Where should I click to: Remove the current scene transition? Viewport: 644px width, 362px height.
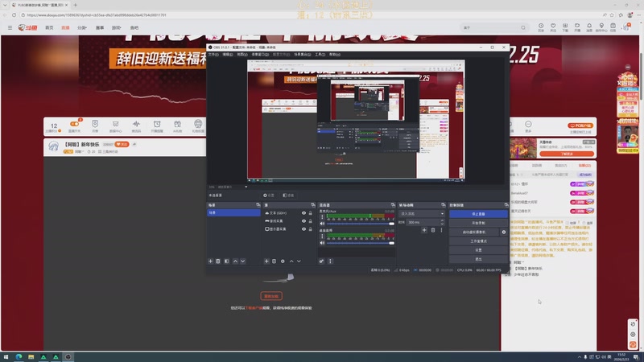(433, 230)
